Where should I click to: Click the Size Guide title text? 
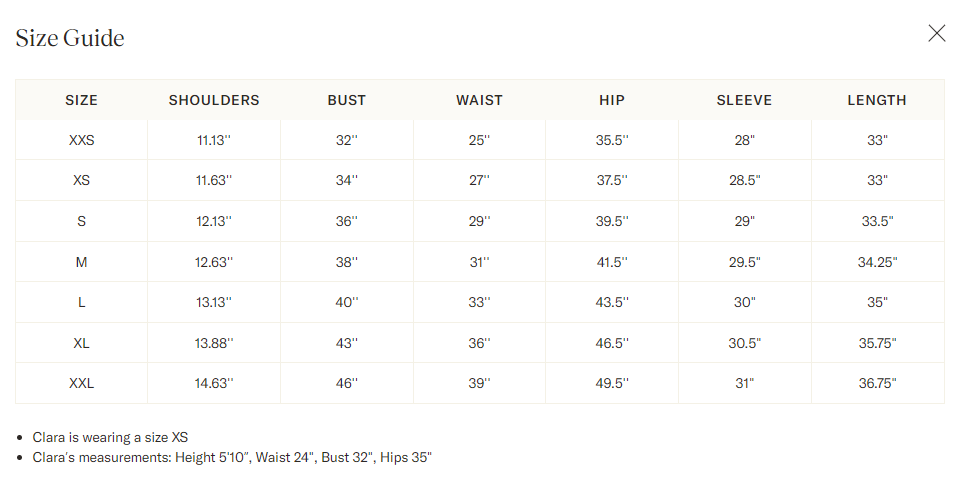tap(70, 38)
